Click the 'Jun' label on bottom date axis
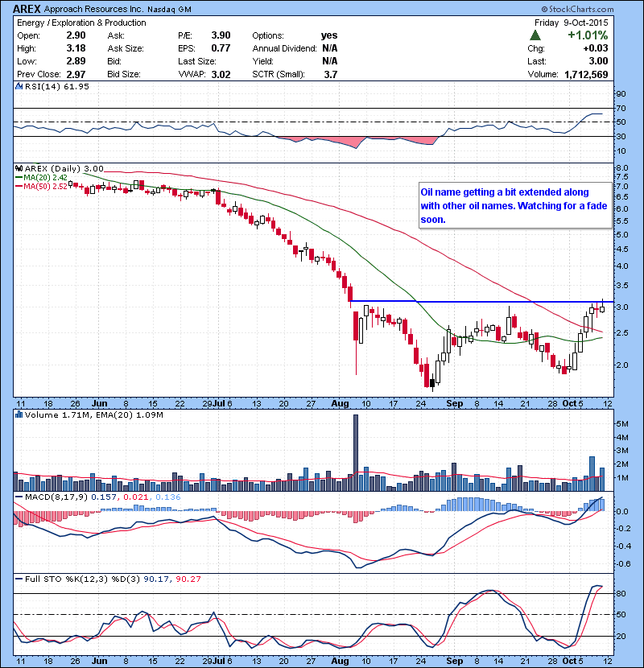The height and width of the screenshot is (668, 644). pyautogui.click(x=99, y=661)
